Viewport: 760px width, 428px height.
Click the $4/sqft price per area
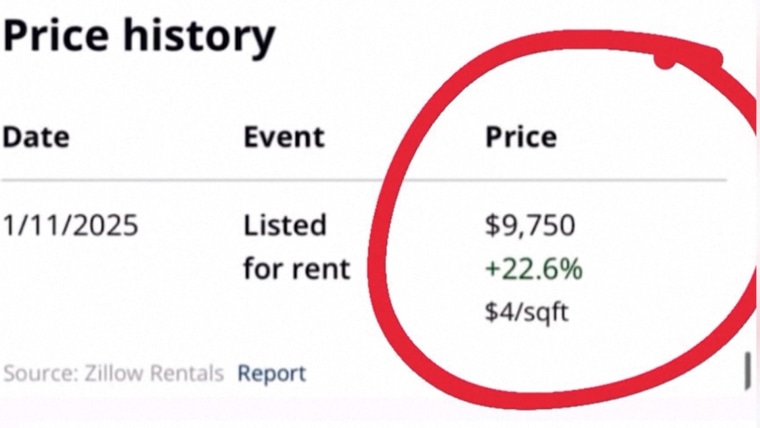point(527,313)
